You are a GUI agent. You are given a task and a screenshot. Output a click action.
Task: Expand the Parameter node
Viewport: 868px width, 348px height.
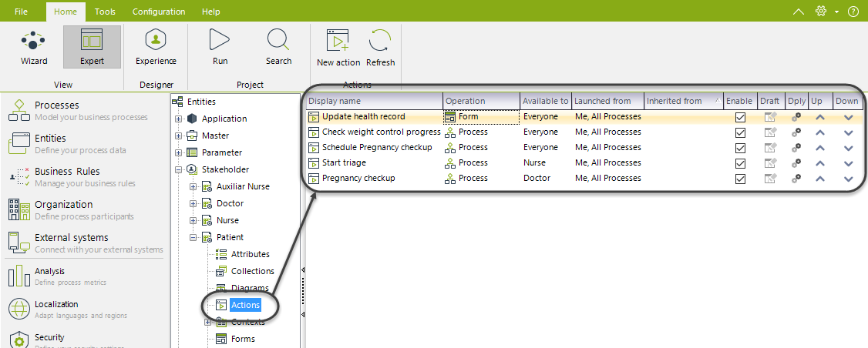click(x=178, y=152)
